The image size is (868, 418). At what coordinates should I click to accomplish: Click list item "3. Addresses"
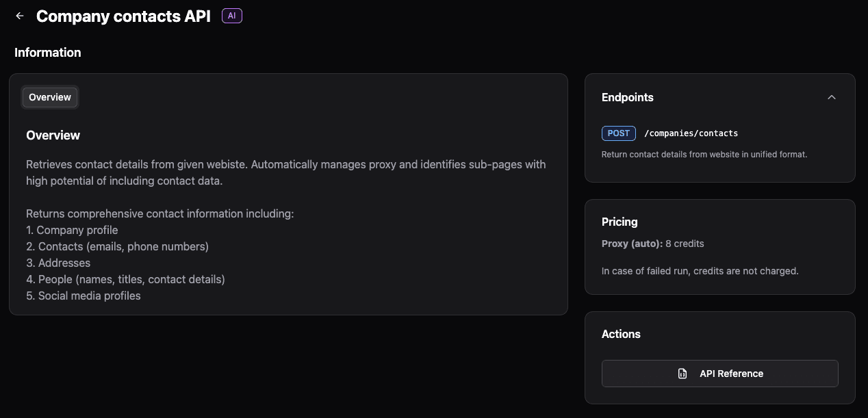58,263
